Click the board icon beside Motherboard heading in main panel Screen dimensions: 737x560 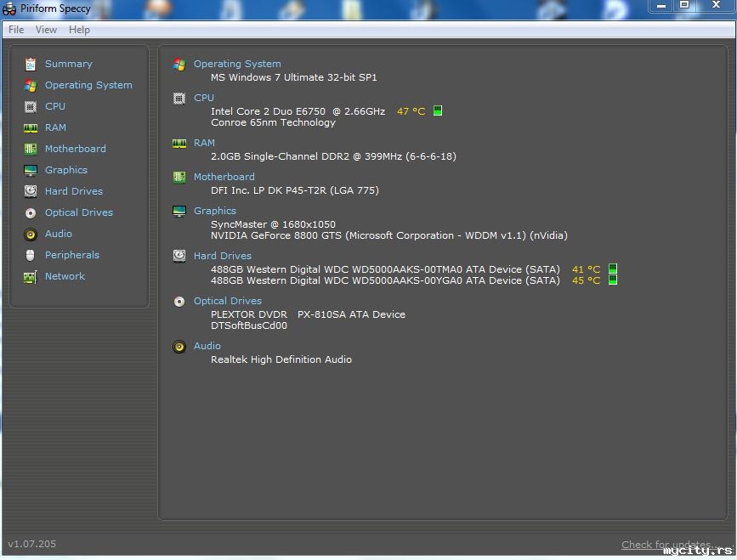point(179,177)
